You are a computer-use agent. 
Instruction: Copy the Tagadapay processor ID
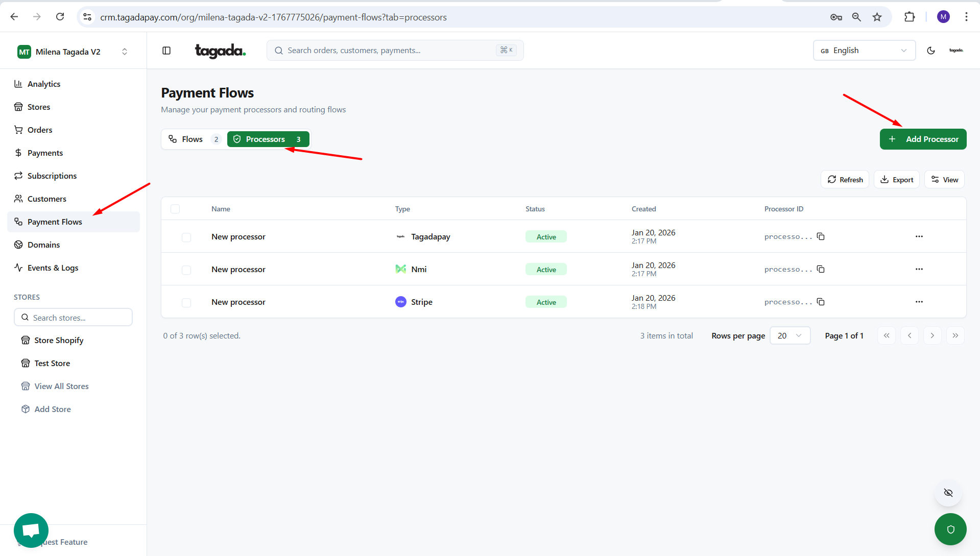coord(821,236)
